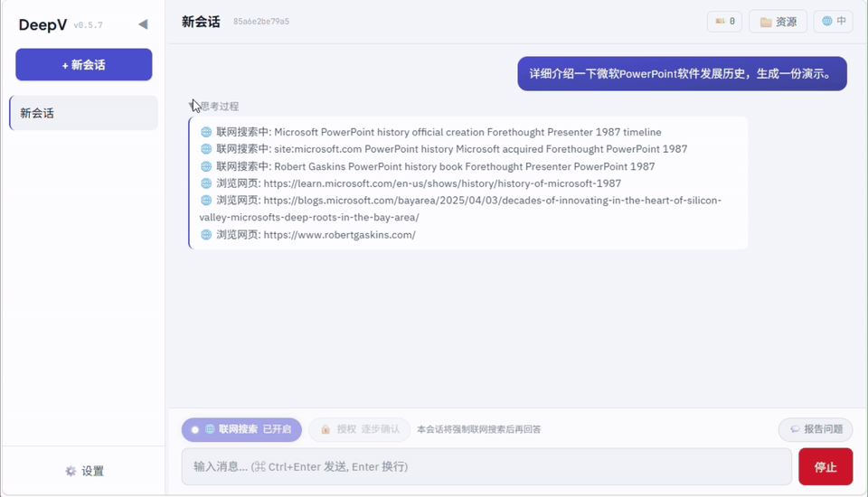Click the version label v0.5.7
This screenshot has height=497, width=868.
coord(88,25)
